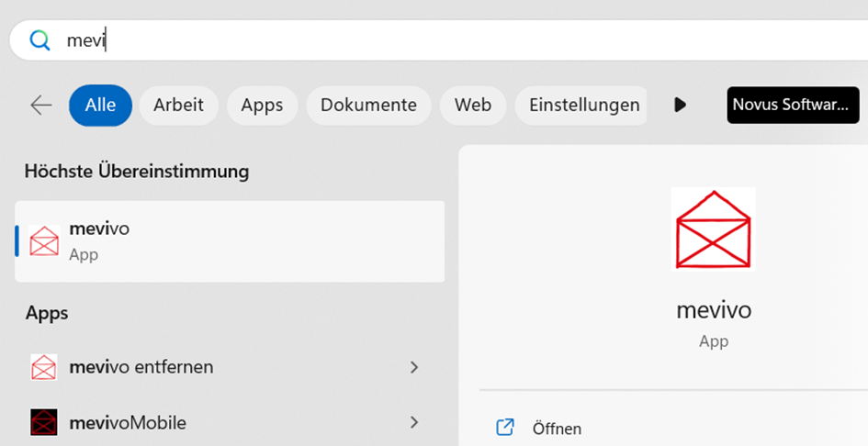Expand the mevivo entfernen chevron
Viewport: 868px width, 446px height.
click(414, 367)
